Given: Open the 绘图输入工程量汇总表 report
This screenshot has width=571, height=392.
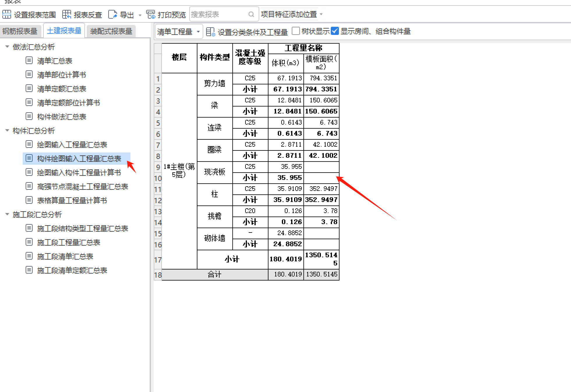Looking at the screenshot, I should point(72,145).
